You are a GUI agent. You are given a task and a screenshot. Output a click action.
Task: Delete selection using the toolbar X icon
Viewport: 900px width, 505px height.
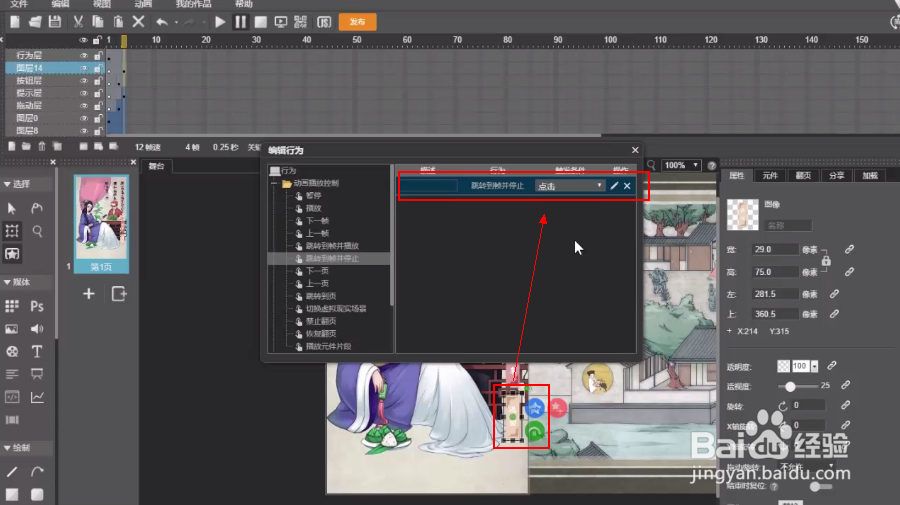(x=138, y=22)
